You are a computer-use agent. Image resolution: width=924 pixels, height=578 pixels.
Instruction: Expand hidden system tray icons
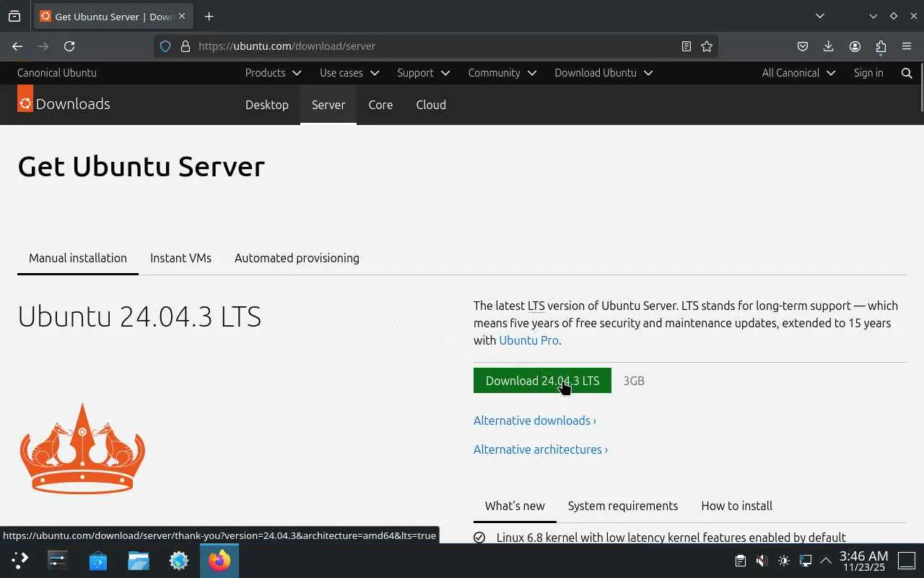(826, 560)
